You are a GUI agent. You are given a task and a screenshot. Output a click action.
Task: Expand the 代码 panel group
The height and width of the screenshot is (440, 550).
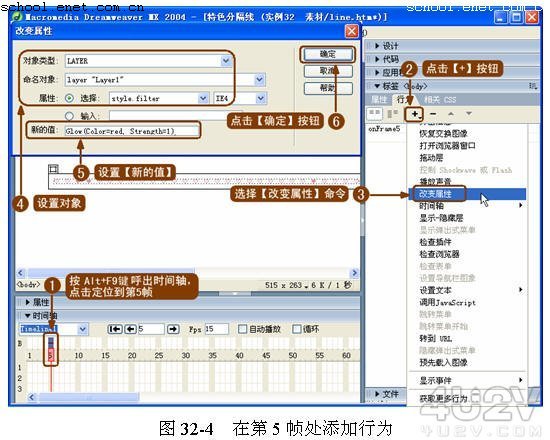click(x=377, y=59)
